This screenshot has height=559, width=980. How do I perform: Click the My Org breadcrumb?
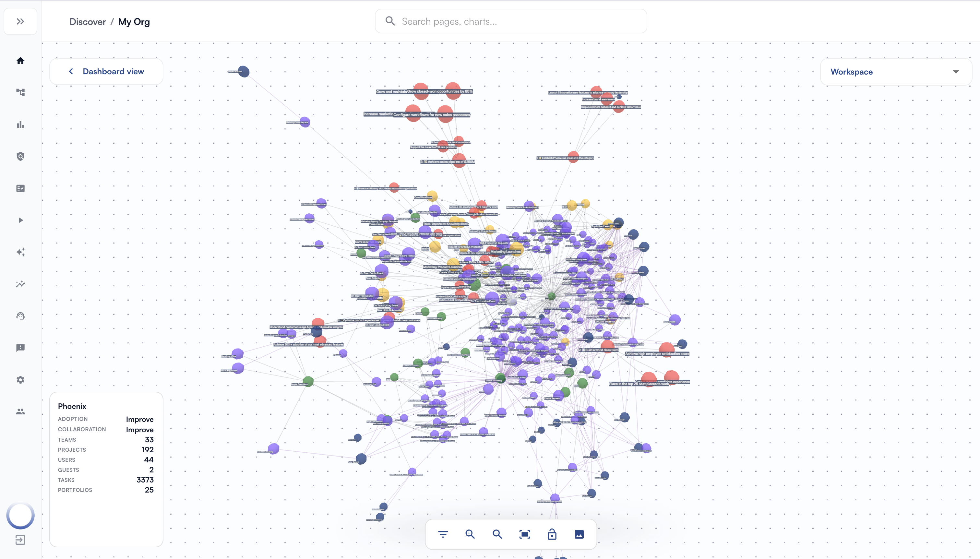pos(134,22)
